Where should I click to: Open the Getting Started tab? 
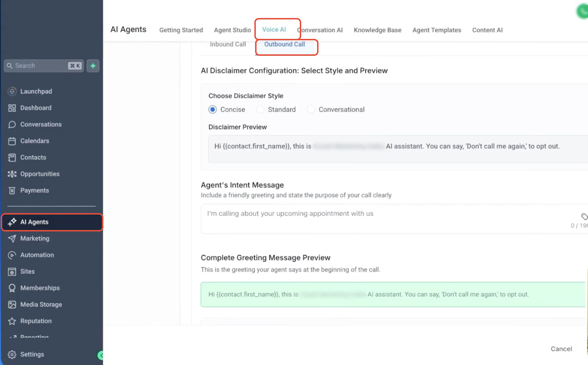click(181, 30)
